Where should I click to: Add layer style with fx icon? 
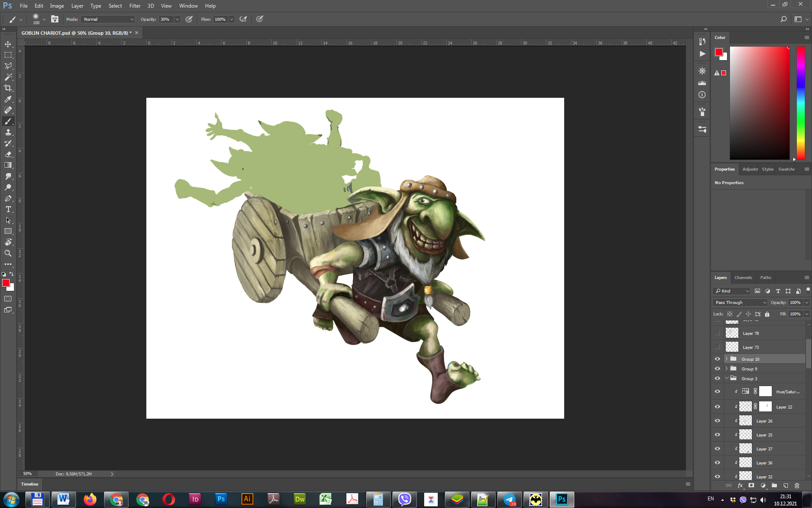(x=740, y=486)
